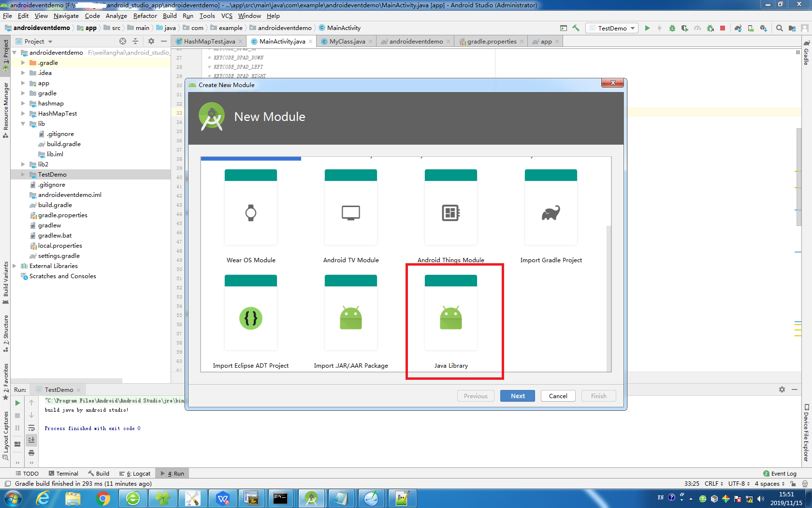Hide the Project panel with minus icon
This screenshot has height=508, width=812.
tap(164, 41)
